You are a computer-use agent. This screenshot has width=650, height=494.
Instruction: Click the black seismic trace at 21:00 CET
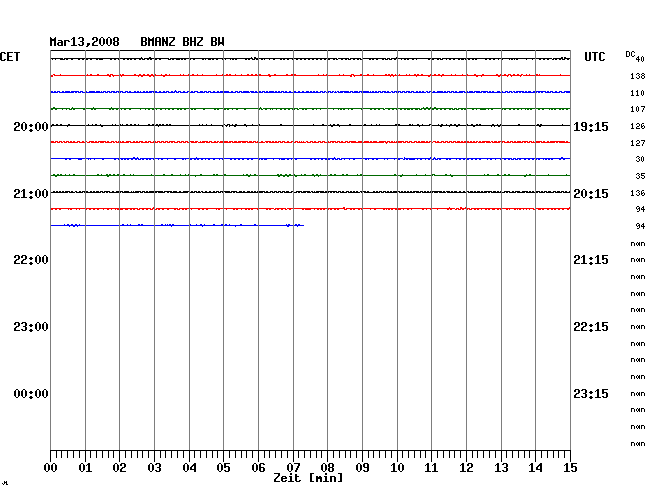pyautogui.click(x=310, y=192)
